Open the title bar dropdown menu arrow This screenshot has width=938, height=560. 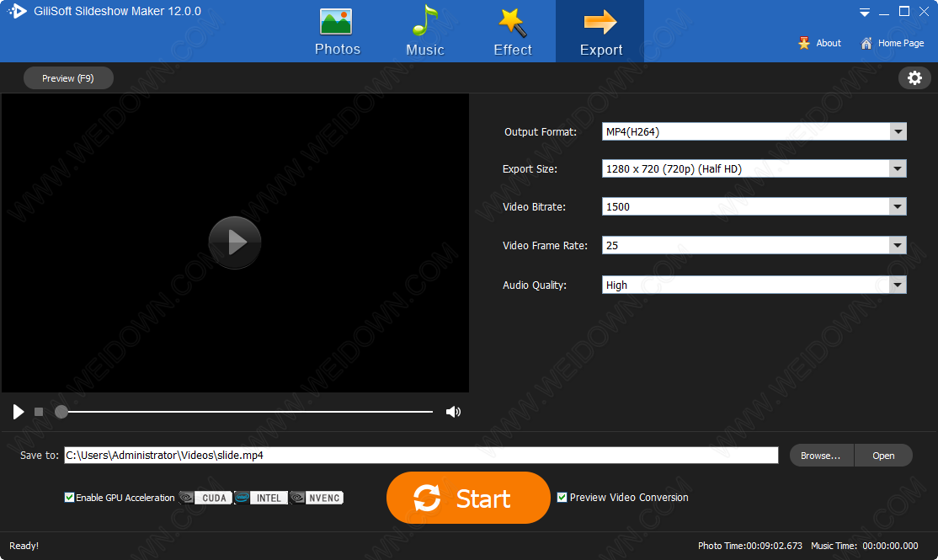click(x=865, y=12)
